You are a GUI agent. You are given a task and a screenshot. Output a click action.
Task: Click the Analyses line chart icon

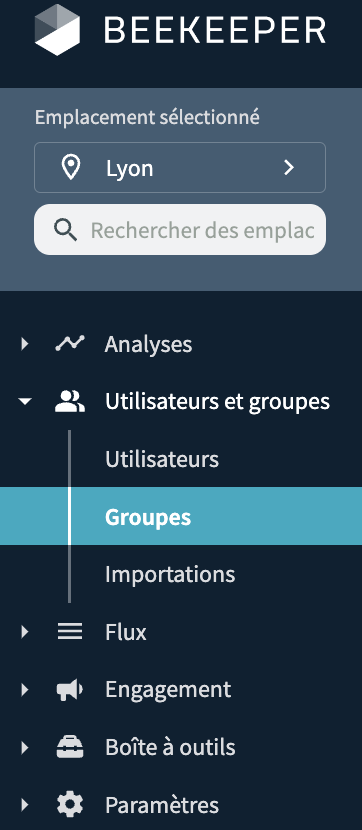click(x=70, y=344)
